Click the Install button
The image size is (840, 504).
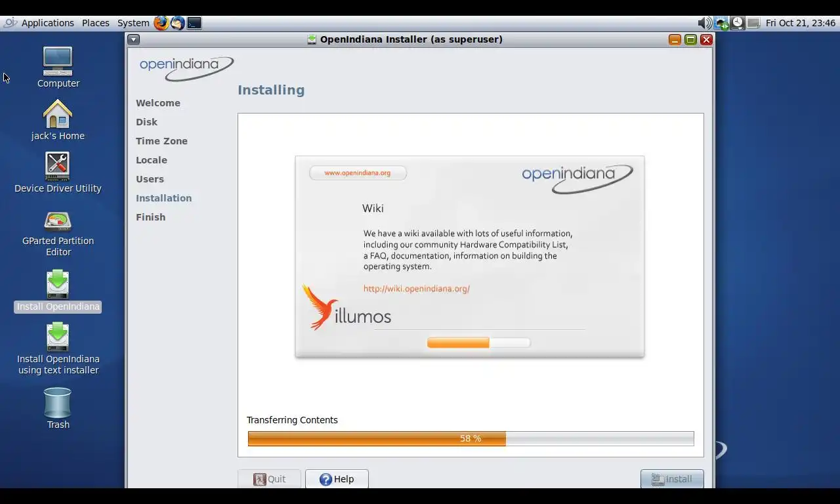(x=672, y=479)
